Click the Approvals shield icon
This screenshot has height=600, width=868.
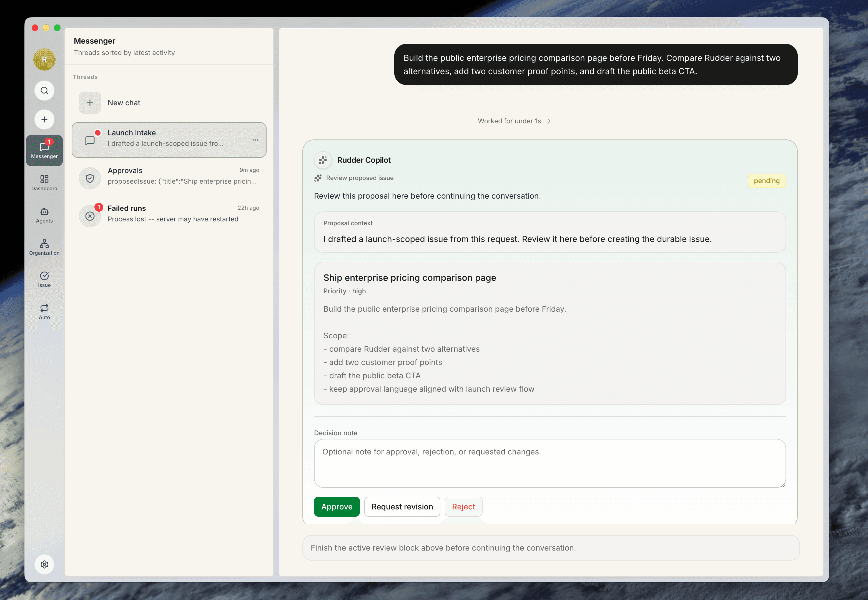tap(90, 178)
